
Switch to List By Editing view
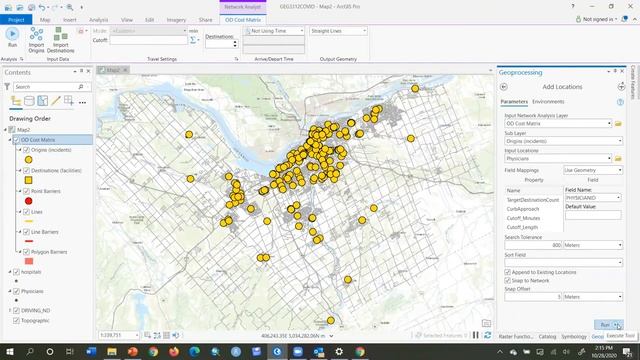56,101
